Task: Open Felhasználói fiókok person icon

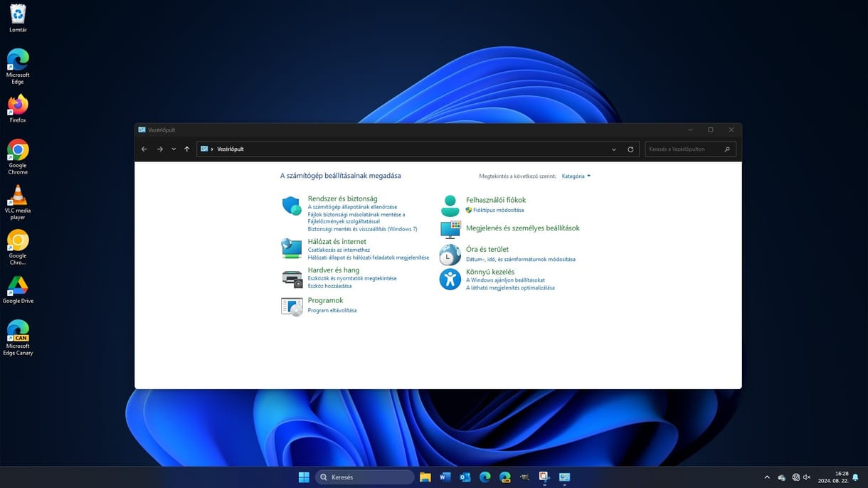Action: tap(450, 206)
